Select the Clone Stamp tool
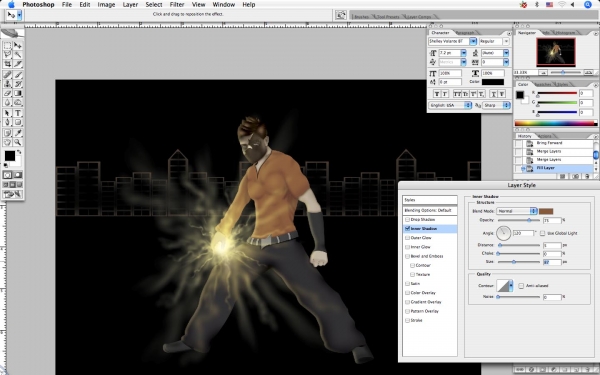The image size is (600, 375). [x=7, y=84]
